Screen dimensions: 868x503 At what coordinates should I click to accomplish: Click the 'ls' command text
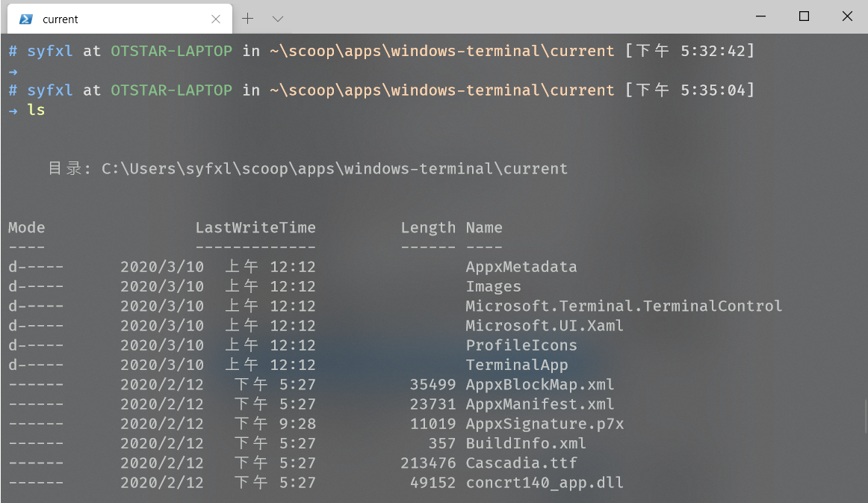(x=36, y=110)
